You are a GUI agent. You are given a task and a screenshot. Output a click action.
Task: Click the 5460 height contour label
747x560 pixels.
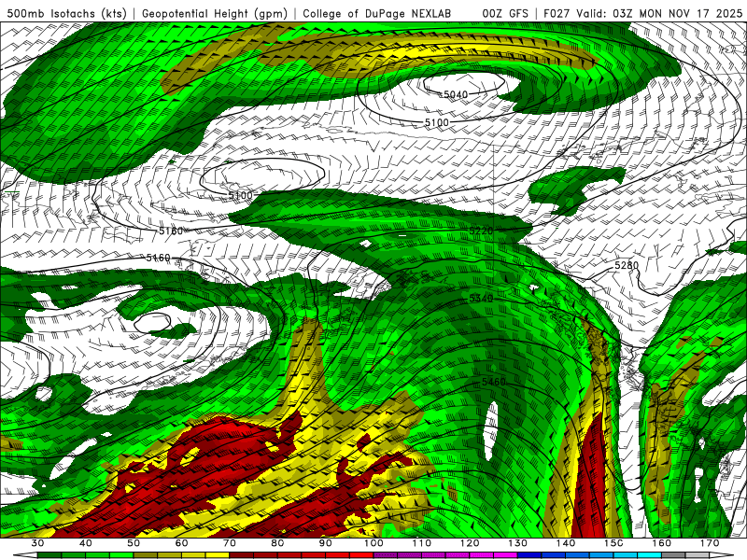pos(494,382)
